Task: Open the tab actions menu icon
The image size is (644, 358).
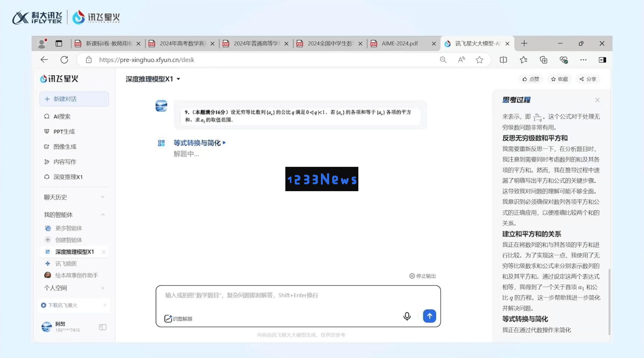Action: [x=59, y=43]
